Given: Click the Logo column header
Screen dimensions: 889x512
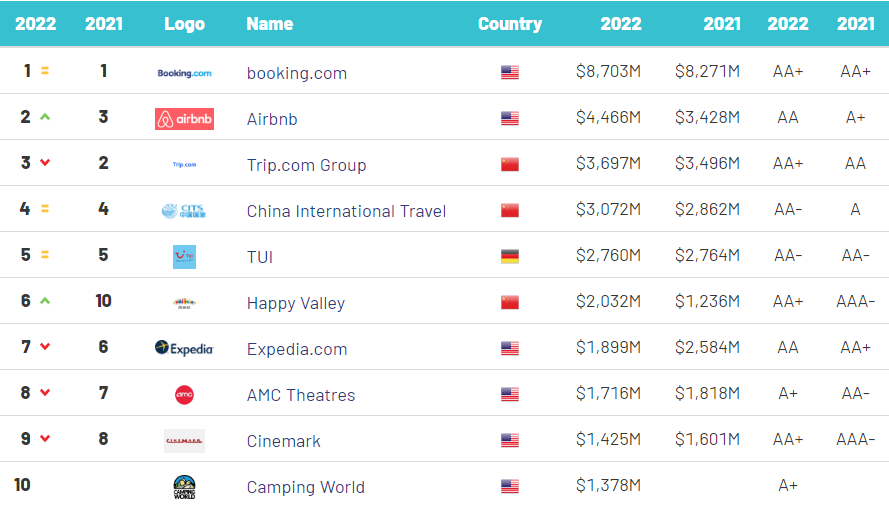Looking at the screenshot, I should [184, 24].
